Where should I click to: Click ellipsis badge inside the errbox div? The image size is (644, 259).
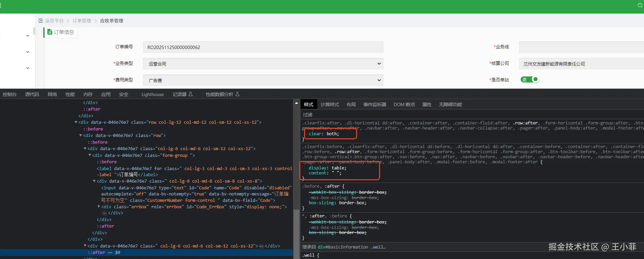(x=104, y=213)
